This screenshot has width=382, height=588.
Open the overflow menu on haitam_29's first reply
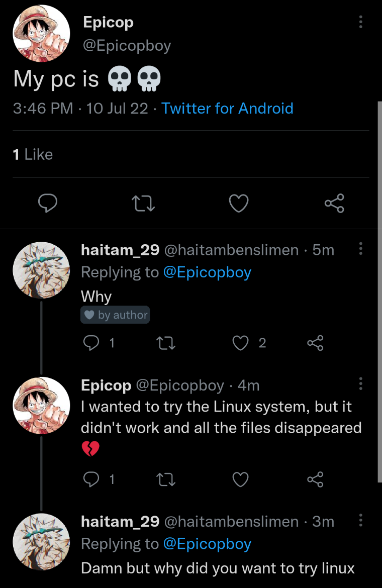(x=360, y=249)
